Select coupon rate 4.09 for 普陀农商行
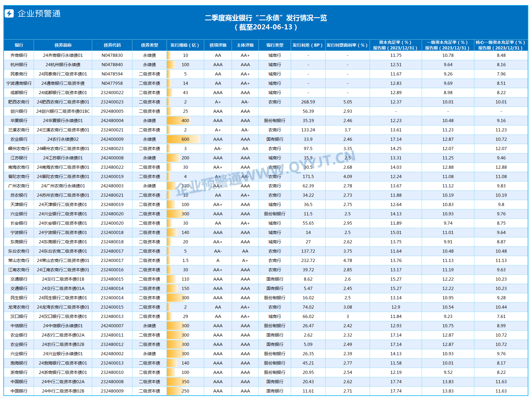This screenshot has width=532, height=401. (348, 177)
